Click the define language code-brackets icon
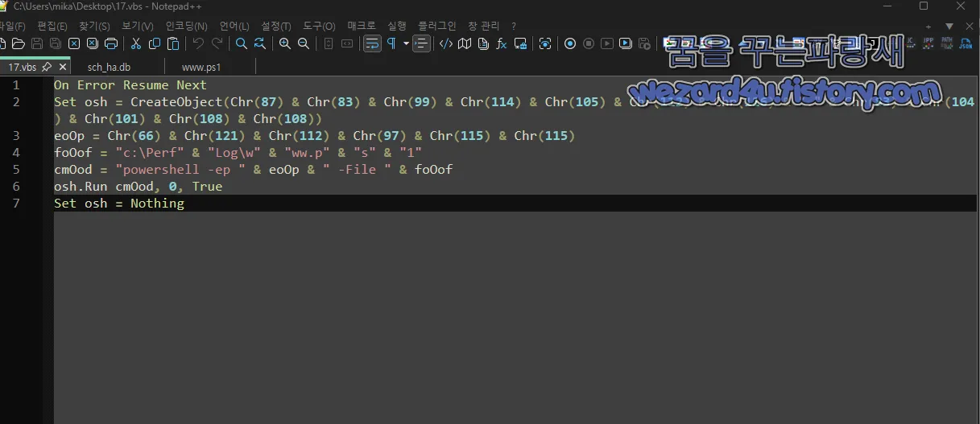This screenshot has width=980, height=424. (446, 43)
